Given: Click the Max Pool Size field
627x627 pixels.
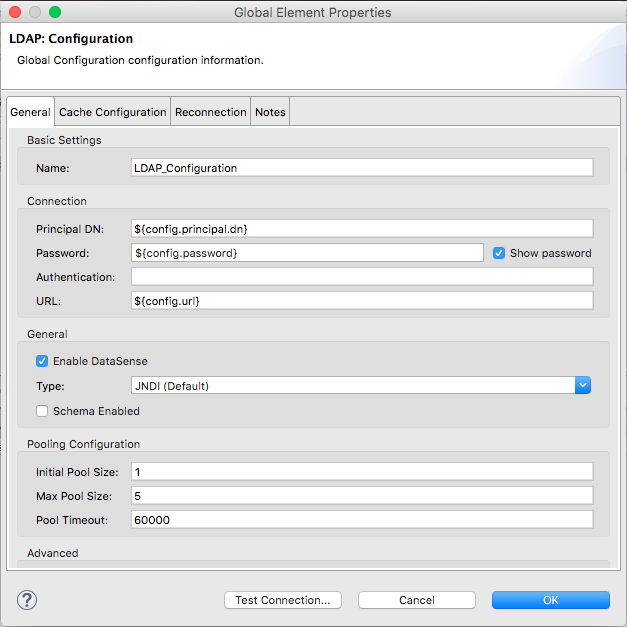Looking at the screenshot, I should pos(362,496).
